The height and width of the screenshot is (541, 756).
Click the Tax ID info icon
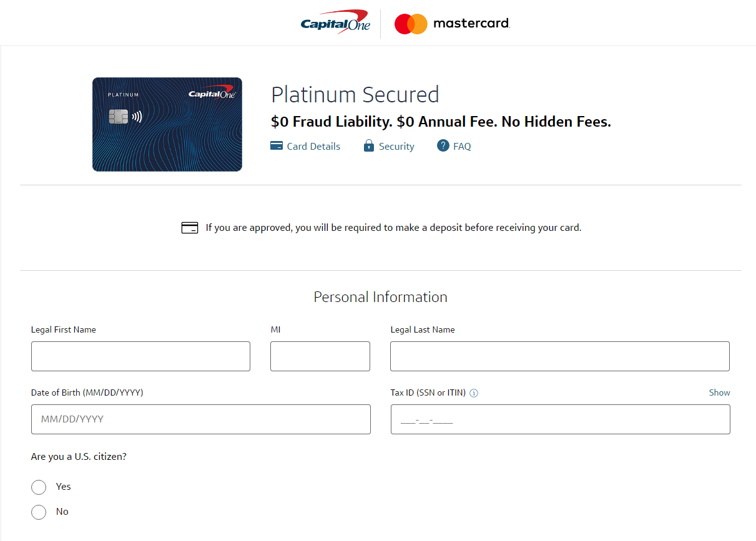(x=474, y=393)
